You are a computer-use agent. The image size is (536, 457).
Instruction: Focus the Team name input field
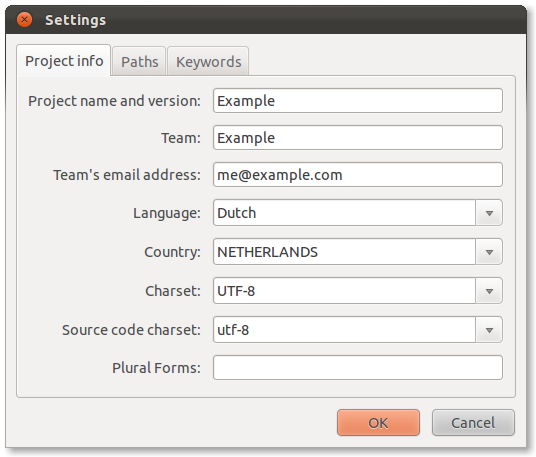(358, 138)
